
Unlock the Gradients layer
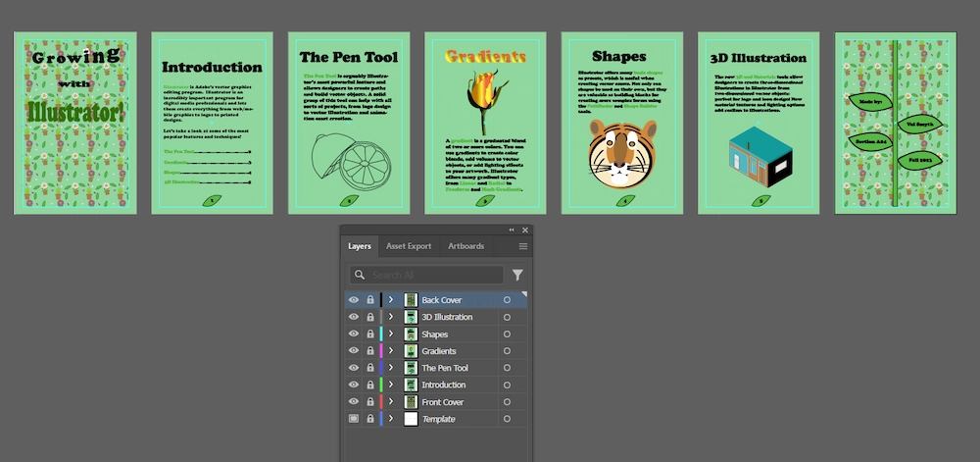(370, 351)
